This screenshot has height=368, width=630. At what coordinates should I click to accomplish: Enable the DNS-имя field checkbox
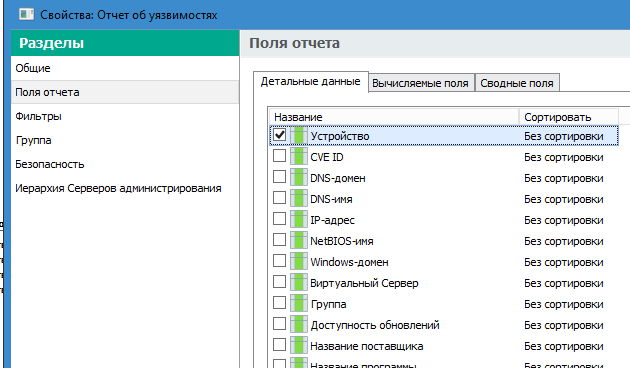click(279, 198)
